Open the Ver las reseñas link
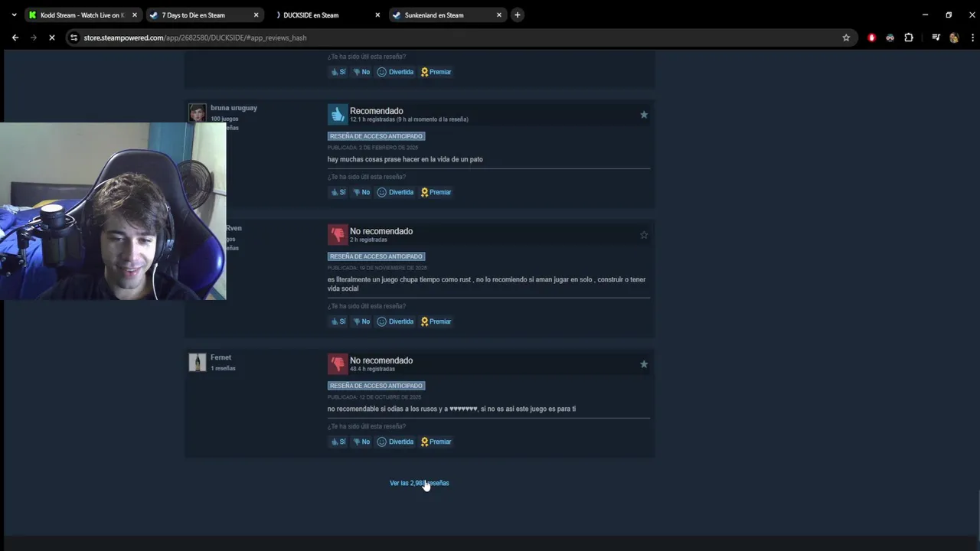 (419, 483)
